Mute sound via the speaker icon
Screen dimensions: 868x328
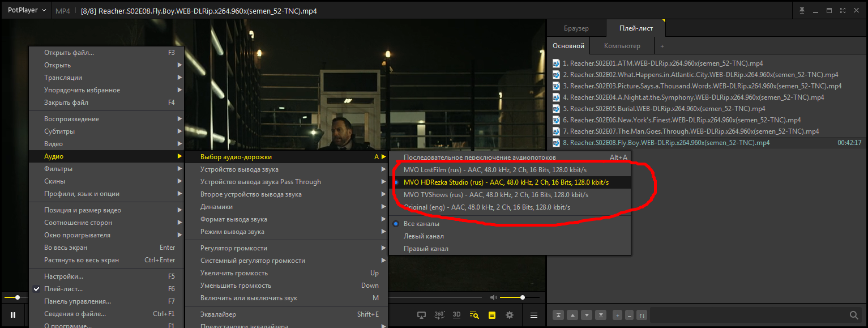[493, 297]
